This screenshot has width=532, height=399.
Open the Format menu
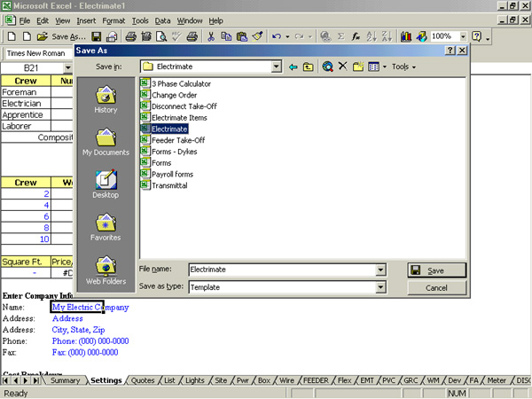(x=113, y=20)
